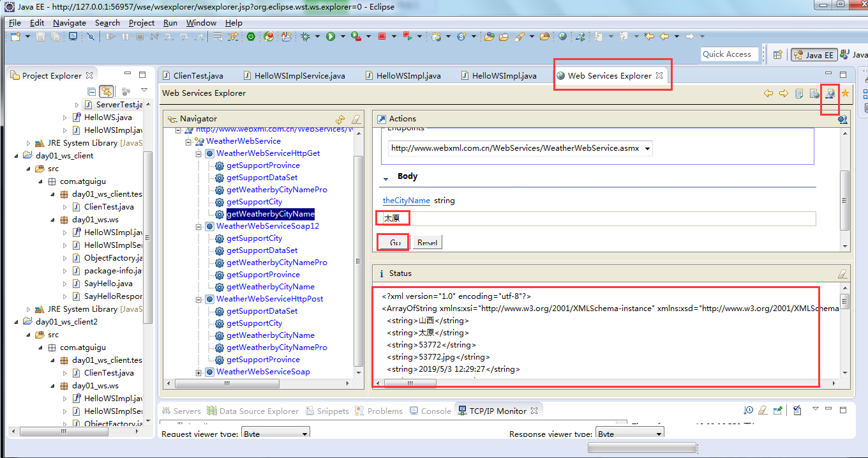Open the Run button dropdown arrow

[343, 36]
